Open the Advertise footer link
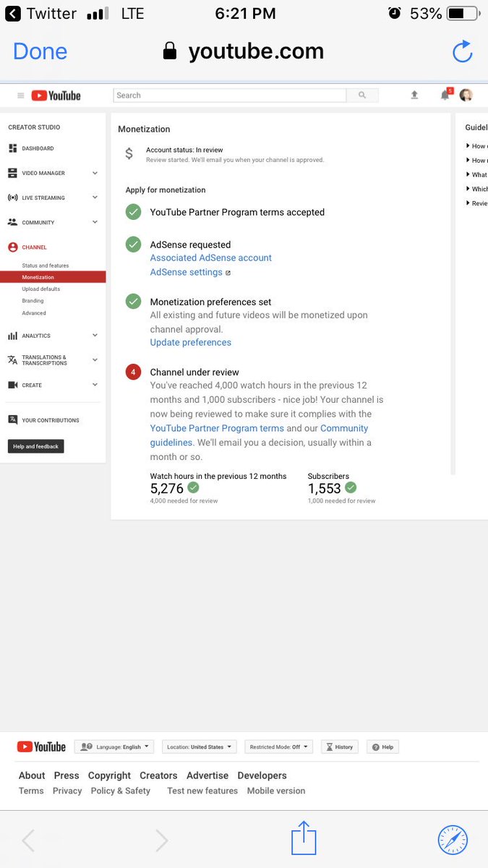Image resolution: width=488 pixels, height=868 pixels. (x=207, y=775)
